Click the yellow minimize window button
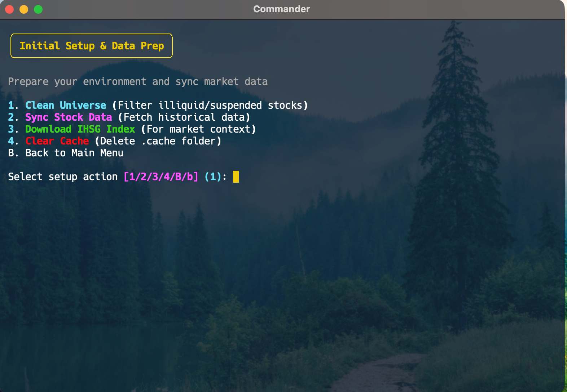The height and width of the screenshot is (392, 567). coord(24,9)
